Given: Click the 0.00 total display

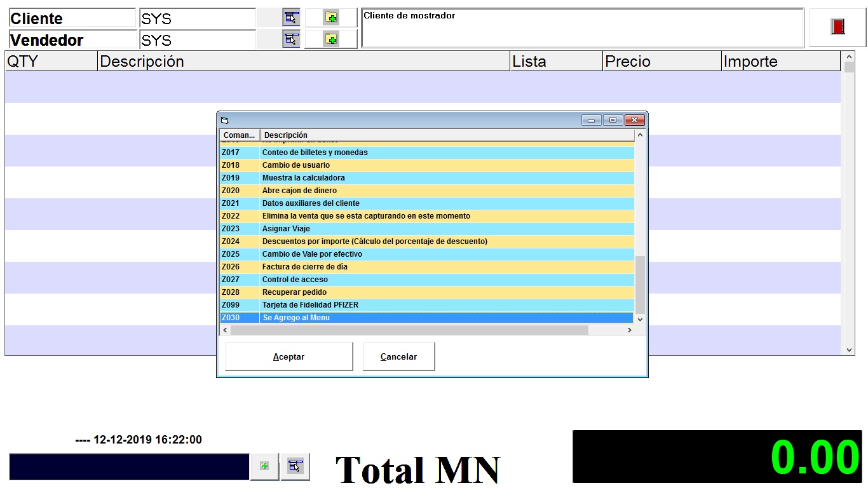Looking at the screenshot, I should [717, 457].
